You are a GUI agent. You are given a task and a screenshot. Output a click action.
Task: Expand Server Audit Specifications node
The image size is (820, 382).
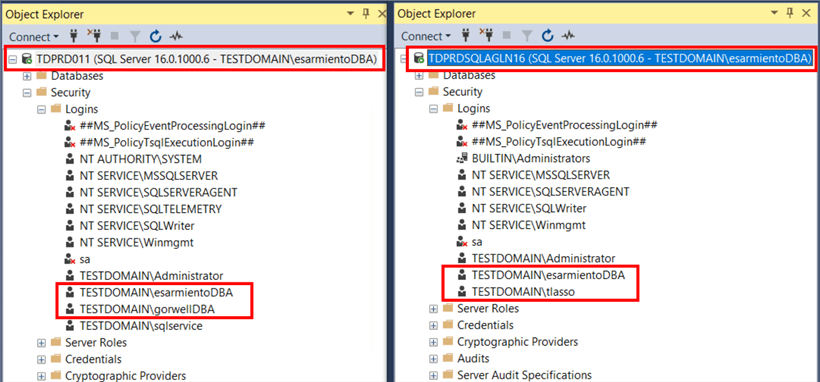(x=434, y=376)
